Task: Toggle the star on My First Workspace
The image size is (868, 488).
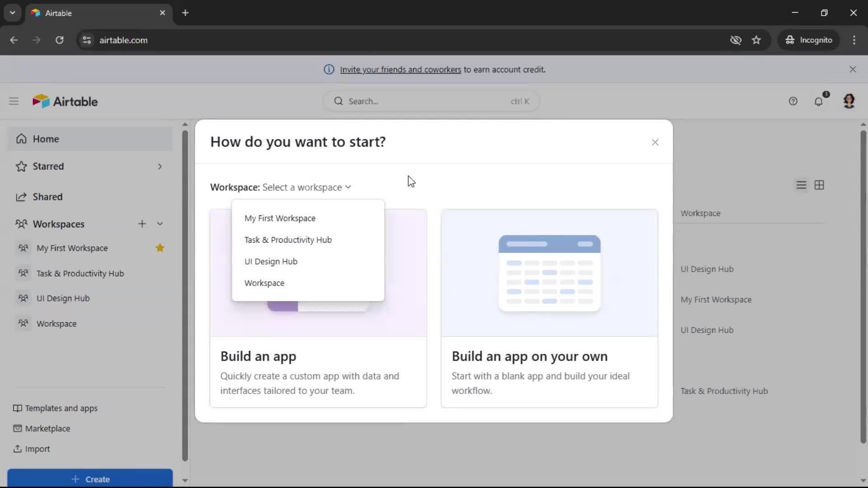Action: point(160,248)
